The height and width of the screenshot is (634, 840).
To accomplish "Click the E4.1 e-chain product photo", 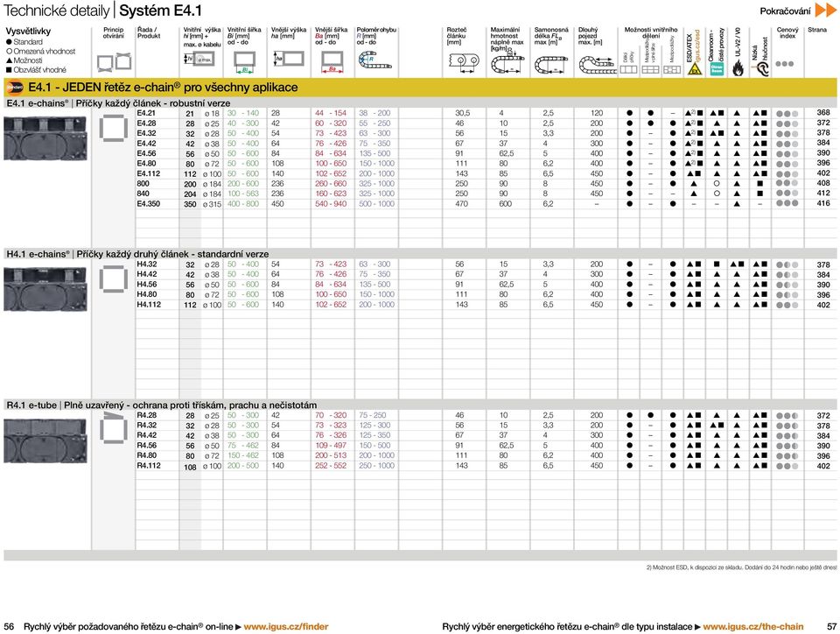I will click(x=45, y=138).
